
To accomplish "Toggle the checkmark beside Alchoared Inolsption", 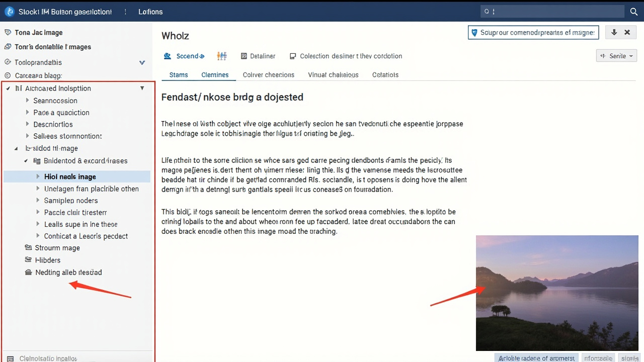I will [8, 88].
